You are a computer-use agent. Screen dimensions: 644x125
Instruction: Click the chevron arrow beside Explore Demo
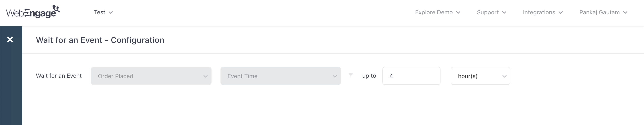pyautogui.click(x=458, y=12)
